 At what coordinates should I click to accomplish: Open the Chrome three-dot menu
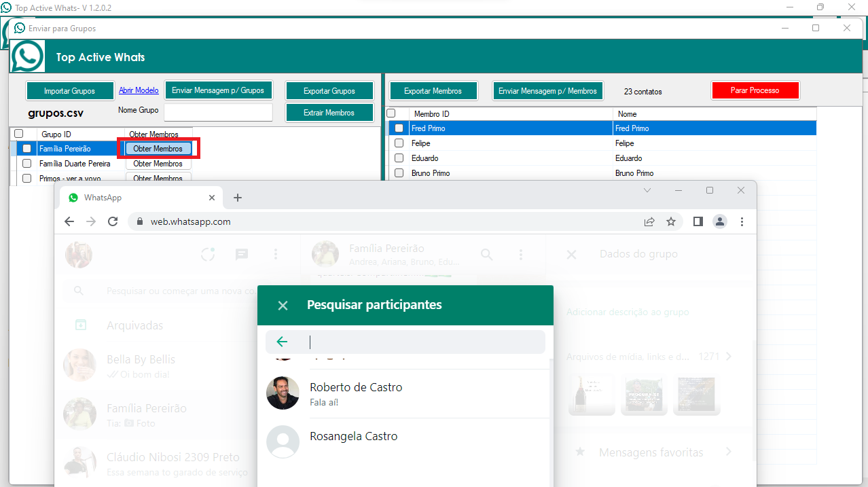pyautogui.click(x=742, y=221)
